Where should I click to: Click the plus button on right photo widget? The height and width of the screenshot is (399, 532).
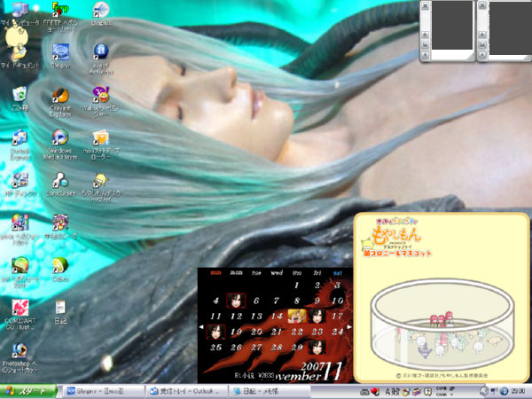pos(483,35)
